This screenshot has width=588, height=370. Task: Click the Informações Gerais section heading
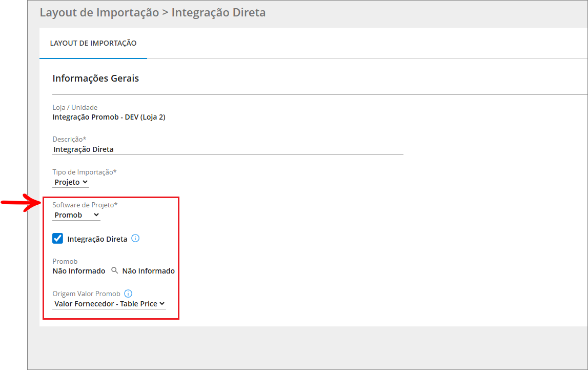click(x=96, y=79)
